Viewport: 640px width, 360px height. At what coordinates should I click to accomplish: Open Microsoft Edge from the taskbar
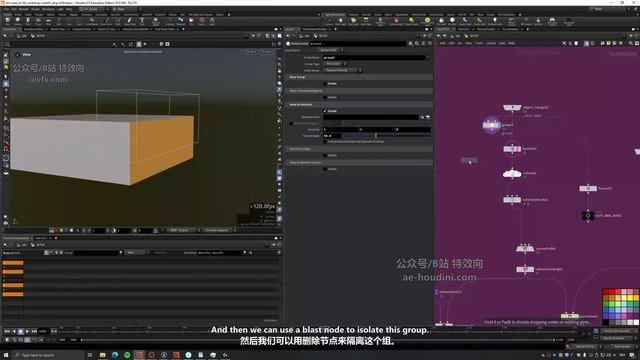[115, 355]
